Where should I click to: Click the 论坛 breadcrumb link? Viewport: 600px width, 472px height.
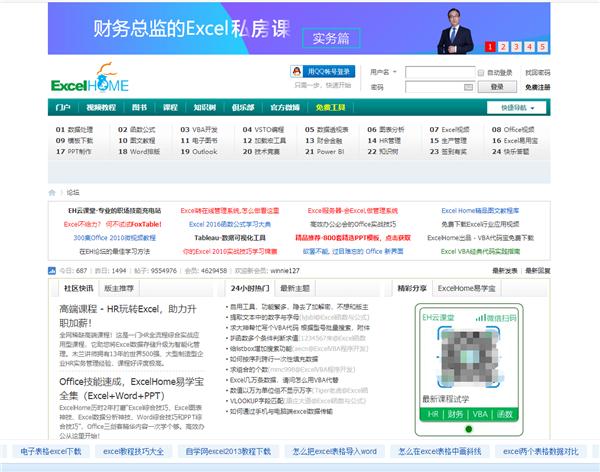(73, 193)
